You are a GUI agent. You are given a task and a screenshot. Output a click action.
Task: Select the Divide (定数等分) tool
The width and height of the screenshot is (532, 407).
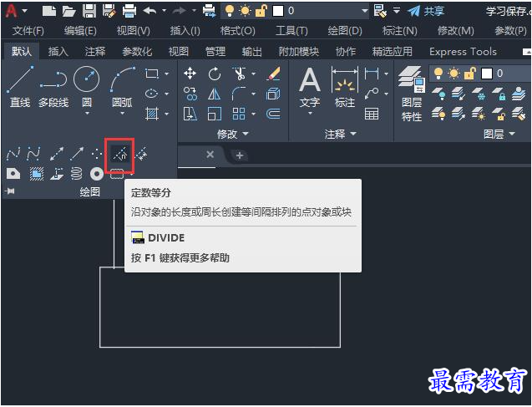click(119, 155)
